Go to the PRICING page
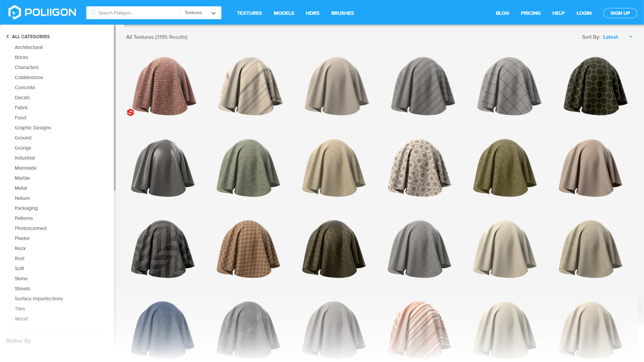The width and height of the screenshot is (644, 362). [x=531, y=13]
